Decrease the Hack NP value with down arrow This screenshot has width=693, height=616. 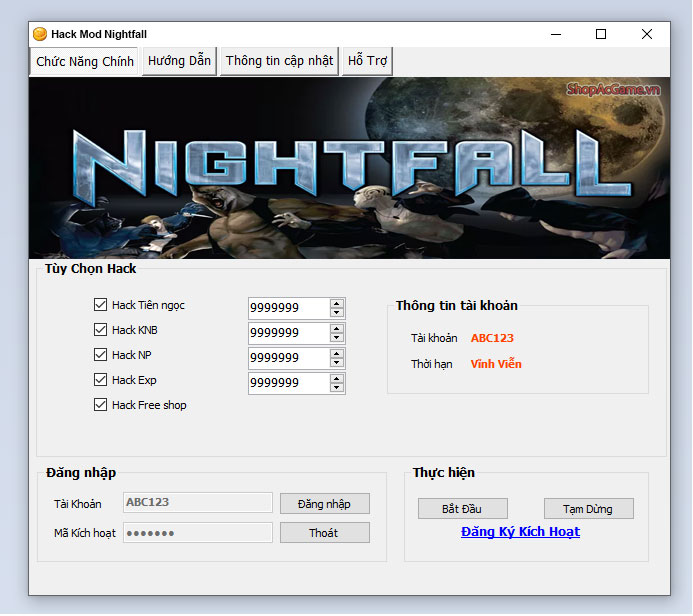(x=337, y=363)
